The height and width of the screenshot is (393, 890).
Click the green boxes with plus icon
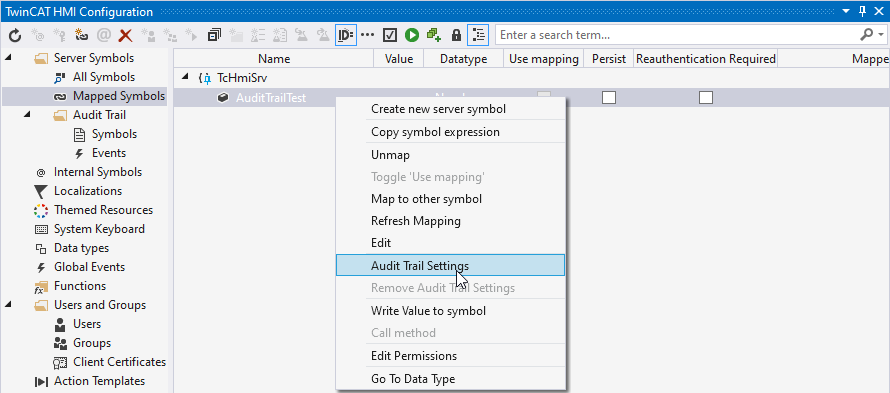(434, 35)
